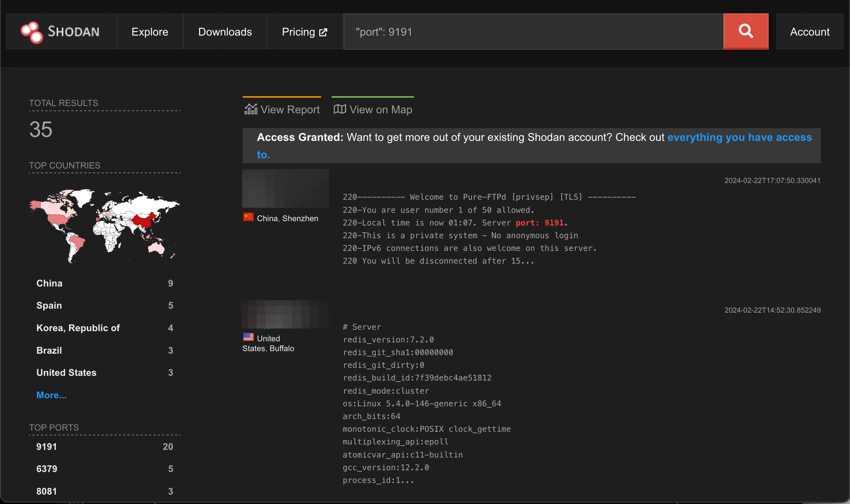This screenshot has height=504, width=850.
Task: Expand More top countries list
Action: pyautogui.click(x=51, y=395)
